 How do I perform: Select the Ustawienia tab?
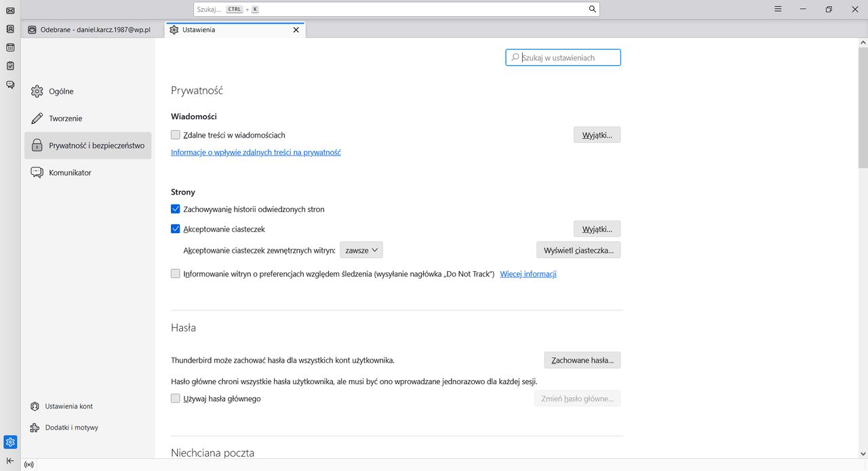click(x=235, y=30)
